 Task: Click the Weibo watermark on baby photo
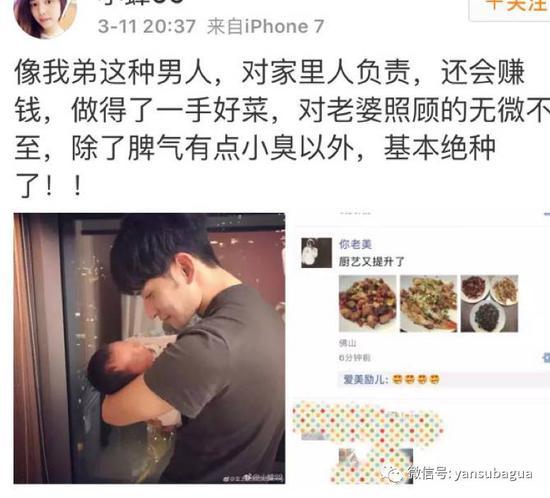254,478
